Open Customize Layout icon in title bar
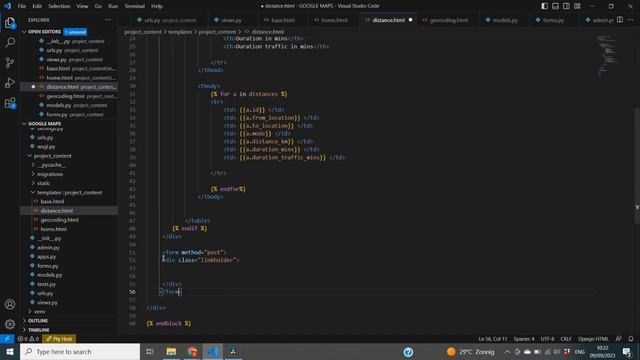 [577, 6]
